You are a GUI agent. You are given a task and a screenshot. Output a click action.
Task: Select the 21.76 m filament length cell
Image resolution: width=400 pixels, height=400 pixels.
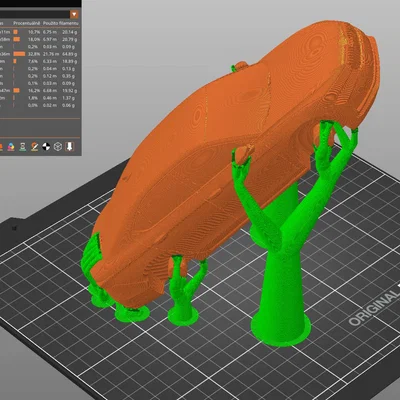click(x=51, y=54)
